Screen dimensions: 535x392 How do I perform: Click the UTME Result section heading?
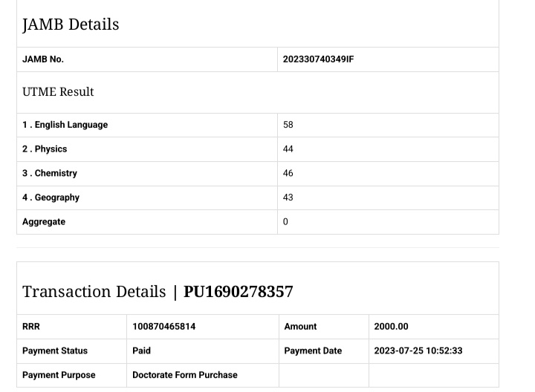pyautogui.click(x=58, y=92)
